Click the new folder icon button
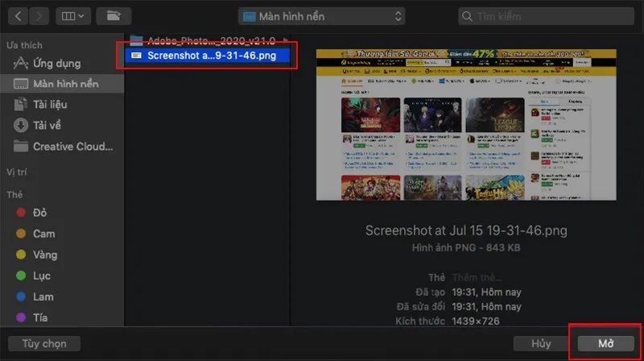 [x=113, y=15]
